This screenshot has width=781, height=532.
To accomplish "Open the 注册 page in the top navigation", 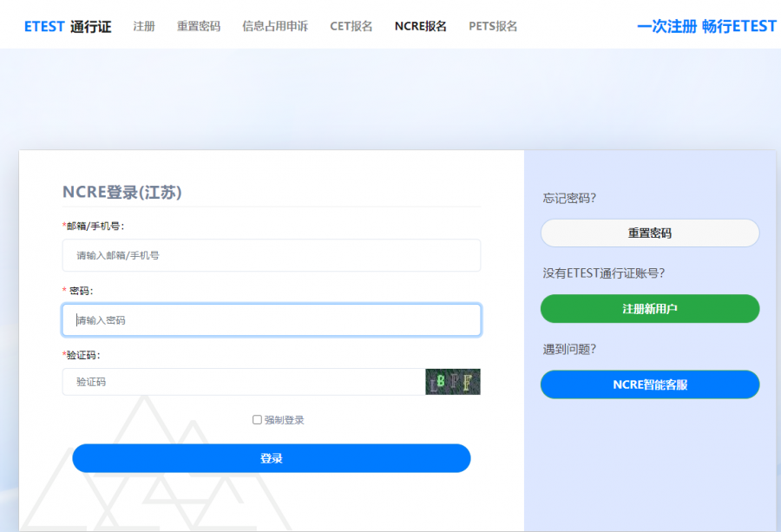I will [x=144, y=26].
